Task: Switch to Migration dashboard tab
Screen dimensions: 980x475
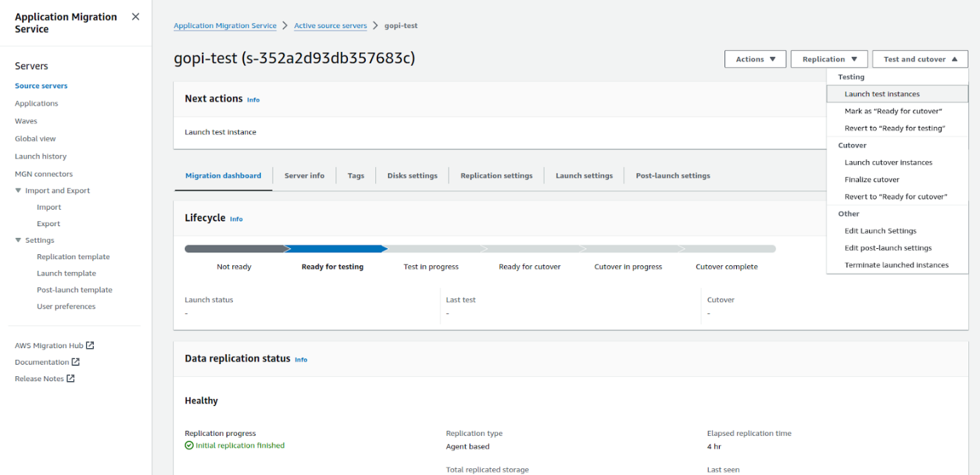Action: (x=223, y=175)
